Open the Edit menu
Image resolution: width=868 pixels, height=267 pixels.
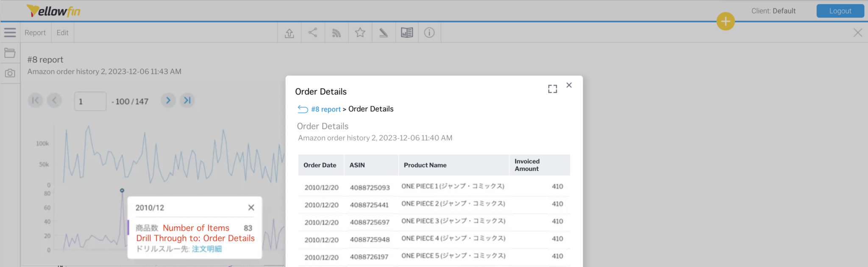[62, 33]
